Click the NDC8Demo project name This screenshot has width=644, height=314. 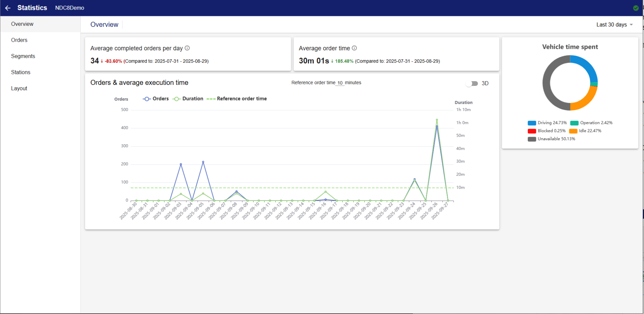pyautogui.click(x=70, y=8)
